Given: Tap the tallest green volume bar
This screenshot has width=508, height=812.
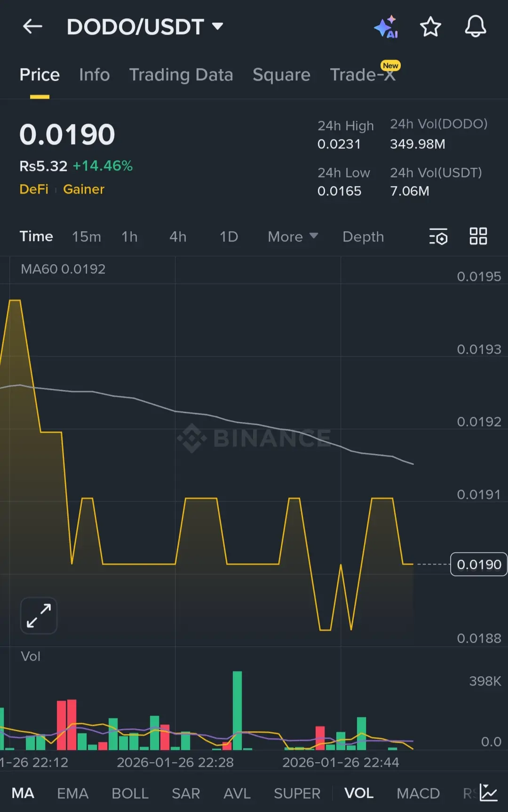Looking at the screenshot, I should [237, 710].
